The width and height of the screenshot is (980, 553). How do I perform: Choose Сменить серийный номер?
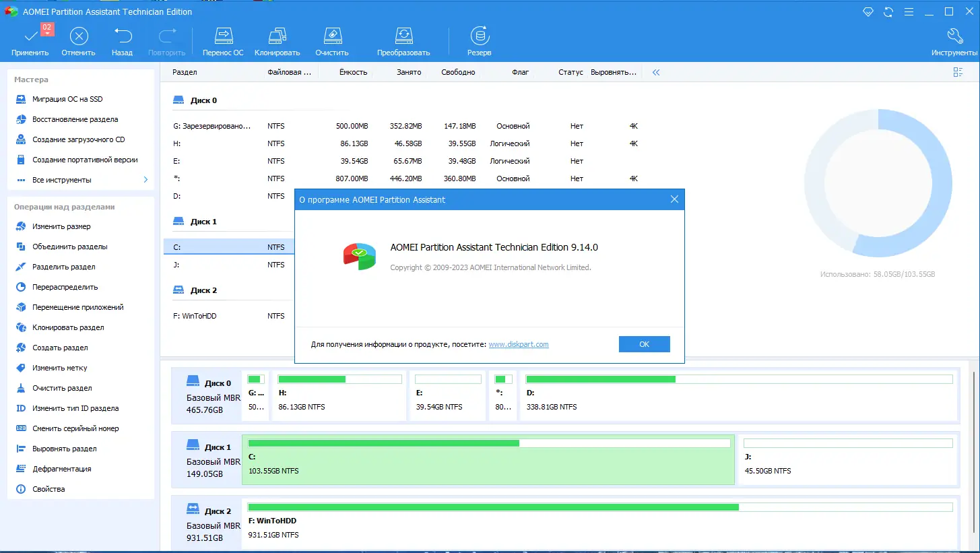(75, 428)
